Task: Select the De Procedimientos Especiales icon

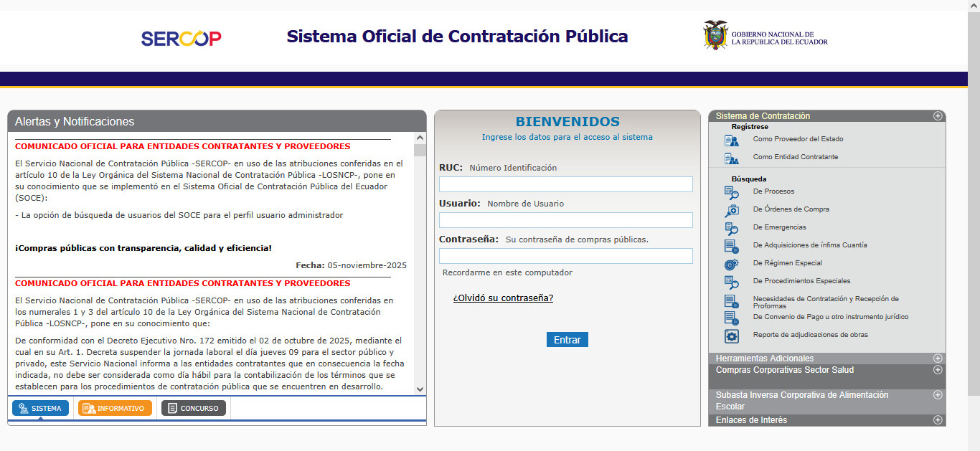Action: [731, 282]
